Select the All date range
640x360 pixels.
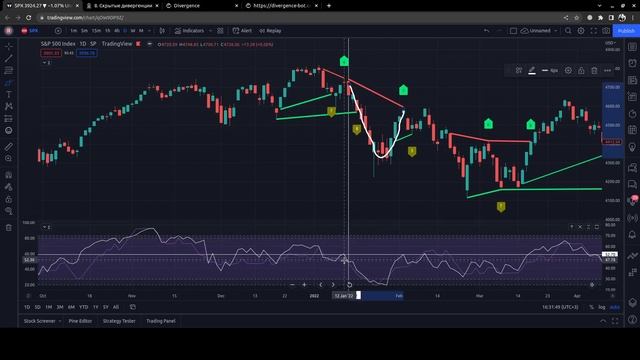(116, 307)
